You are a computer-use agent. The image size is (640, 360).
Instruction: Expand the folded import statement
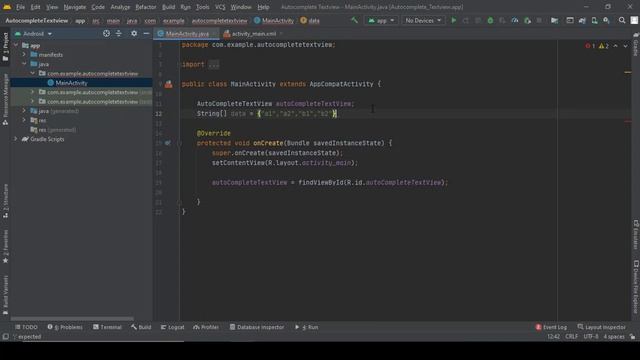[x=213, y=64]
